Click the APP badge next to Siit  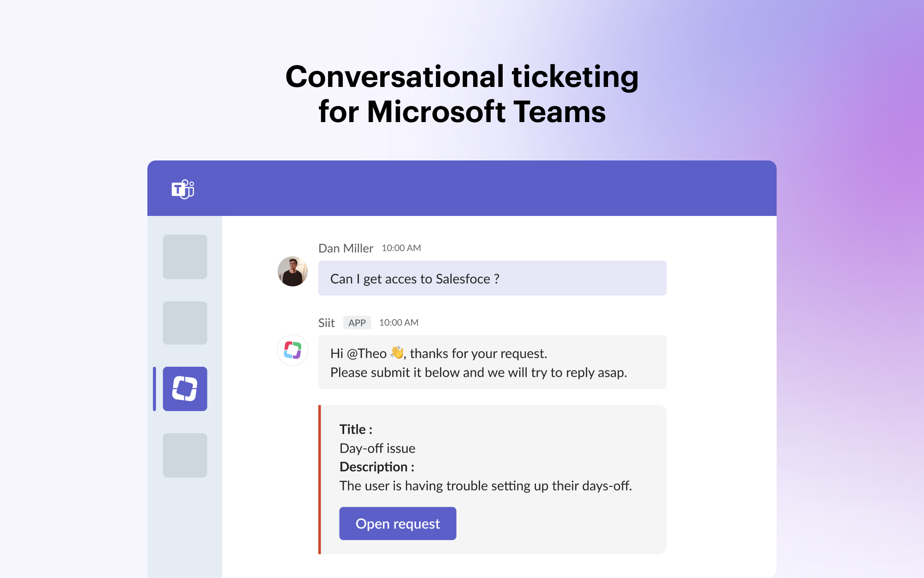(357, 322)
